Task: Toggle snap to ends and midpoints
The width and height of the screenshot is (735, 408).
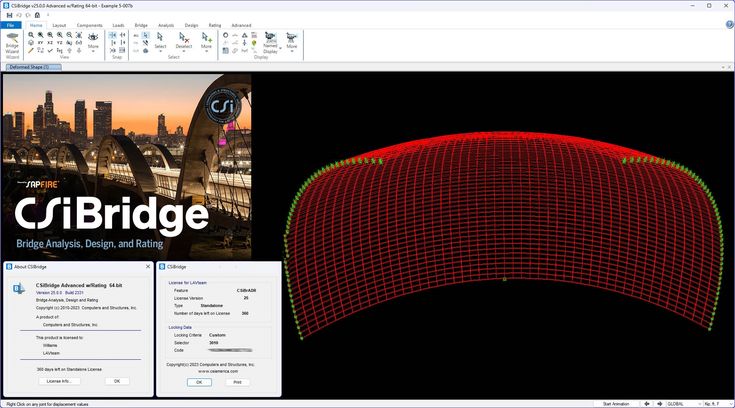Action: coord(122,35)
